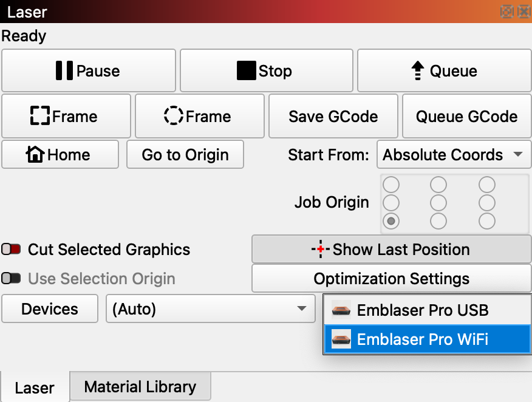
Task: Click Show Last Position crosshair button
Action: 391,250
